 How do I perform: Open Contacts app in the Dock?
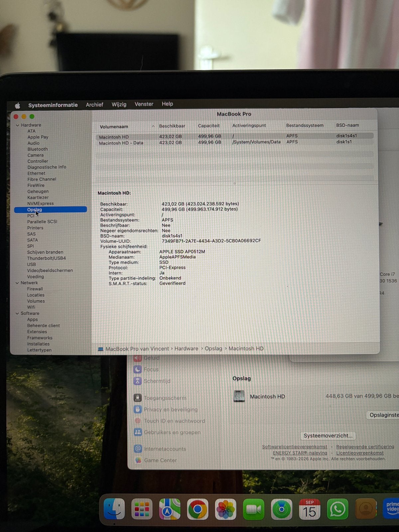click(x=366, y=509)
